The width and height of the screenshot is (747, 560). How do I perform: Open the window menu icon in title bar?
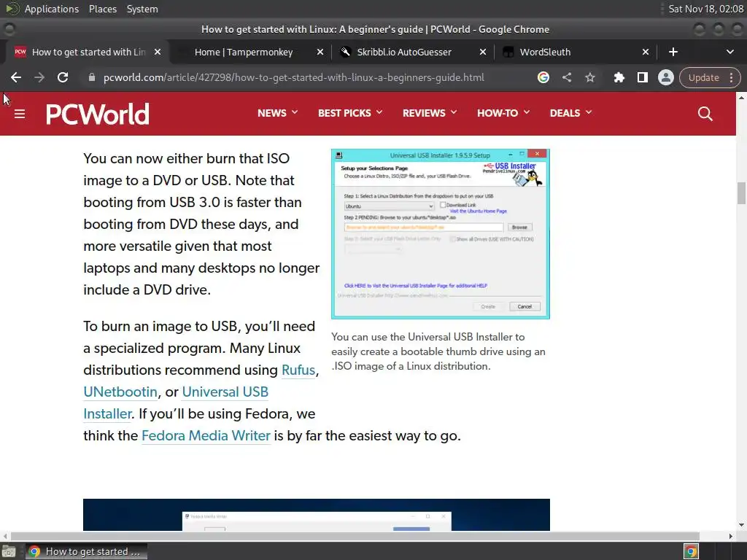click(9, 29)
